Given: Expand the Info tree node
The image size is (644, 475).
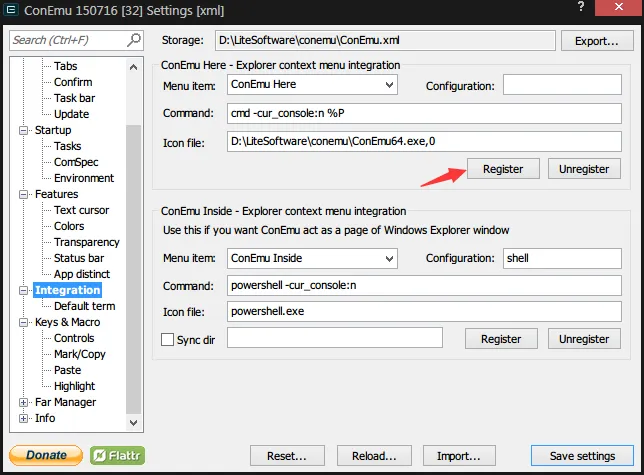Looking at the screenshot, I should [23, 419].
